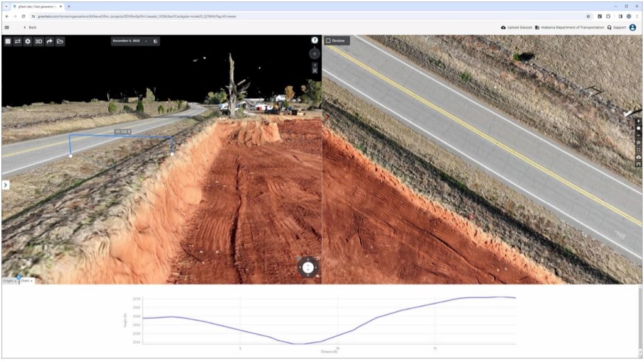The height and width of the screenshot is (362, 644).
Task: Click the navigation joystick control
Action: (308, 268)
